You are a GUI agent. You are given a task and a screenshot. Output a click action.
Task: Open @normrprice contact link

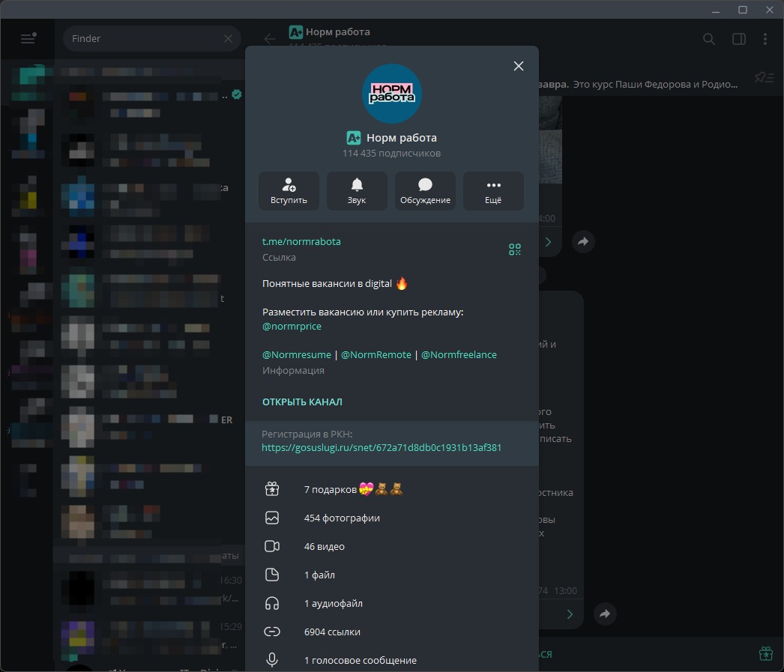(292, 326)
